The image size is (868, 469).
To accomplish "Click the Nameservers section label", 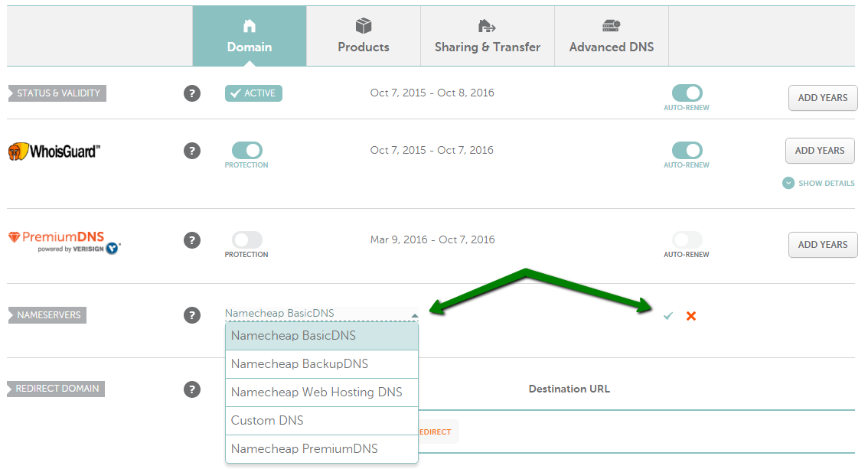I will pos(47,315).
